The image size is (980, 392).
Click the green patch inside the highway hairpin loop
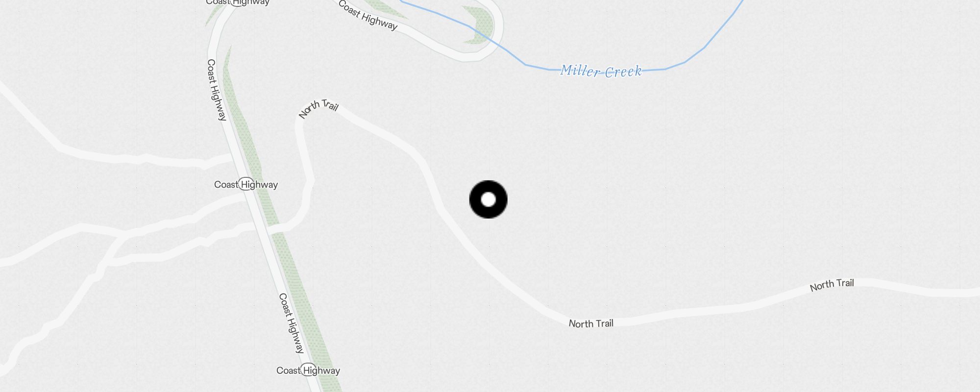[x=480, y=25]
